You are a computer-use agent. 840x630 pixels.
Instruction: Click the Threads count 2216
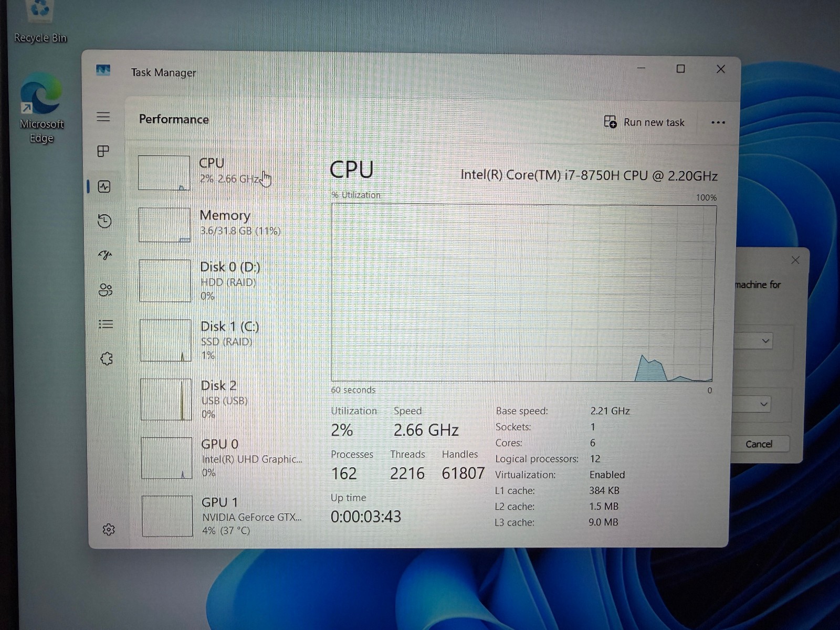coord(407,474)
